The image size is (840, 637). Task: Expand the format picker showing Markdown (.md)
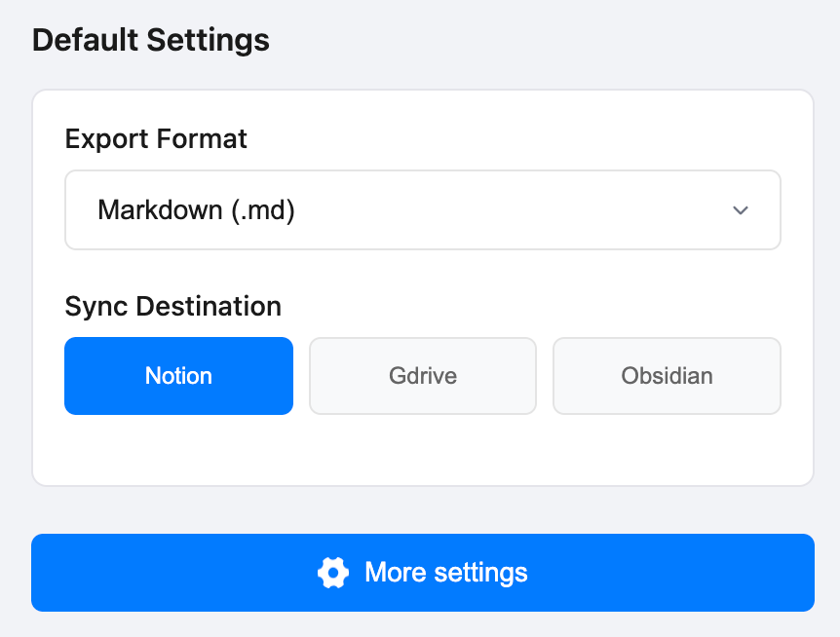pos(423,209)
